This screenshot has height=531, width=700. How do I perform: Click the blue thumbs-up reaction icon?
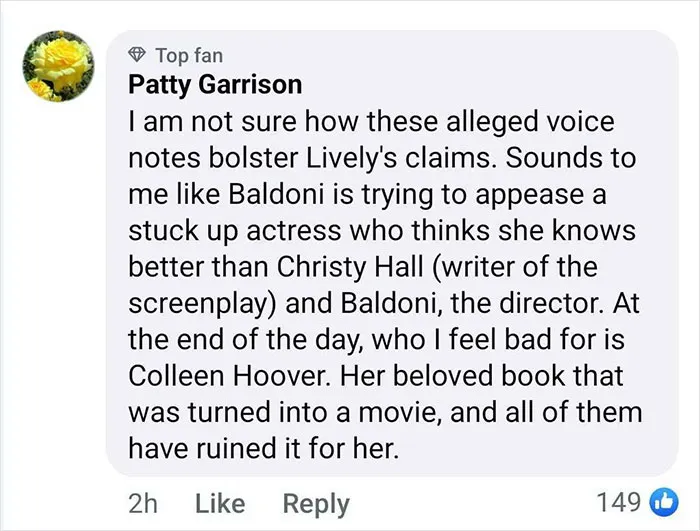[665, 502]
